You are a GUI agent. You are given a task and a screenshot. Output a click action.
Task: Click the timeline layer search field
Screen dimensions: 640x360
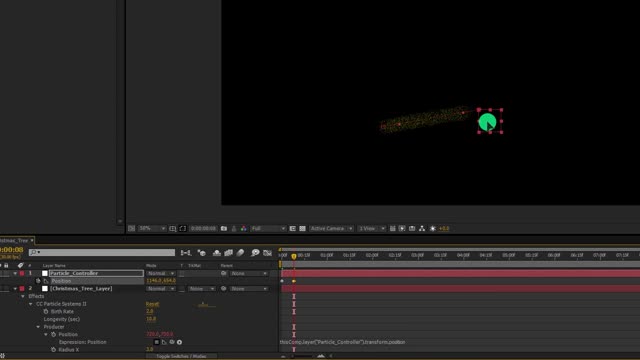[x=102, y=252]
